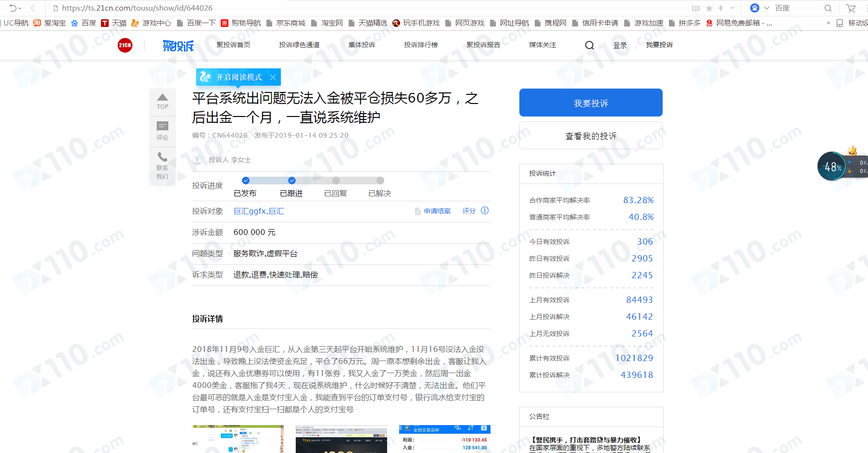Open the 评论 comment icon in sidebar
Image resolution: width=868 pixels, height=453 pixels.
[163, 126]
